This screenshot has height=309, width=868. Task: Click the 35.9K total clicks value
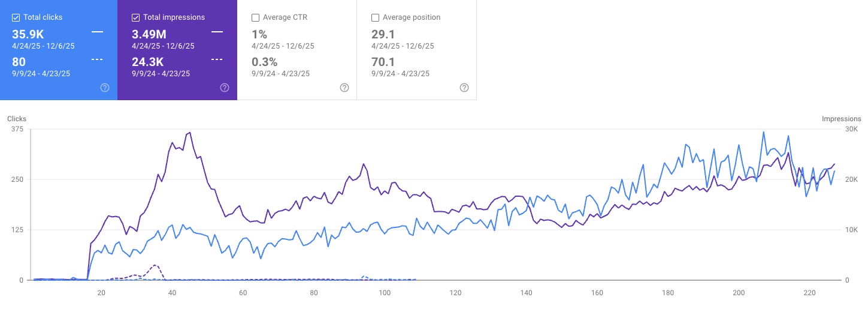coord(28,34)
